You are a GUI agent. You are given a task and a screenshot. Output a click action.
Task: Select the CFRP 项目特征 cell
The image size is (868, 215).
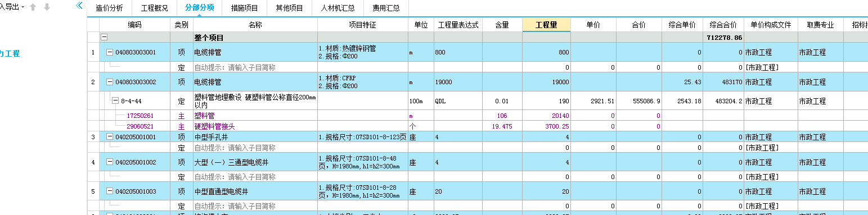click(363, 82)
